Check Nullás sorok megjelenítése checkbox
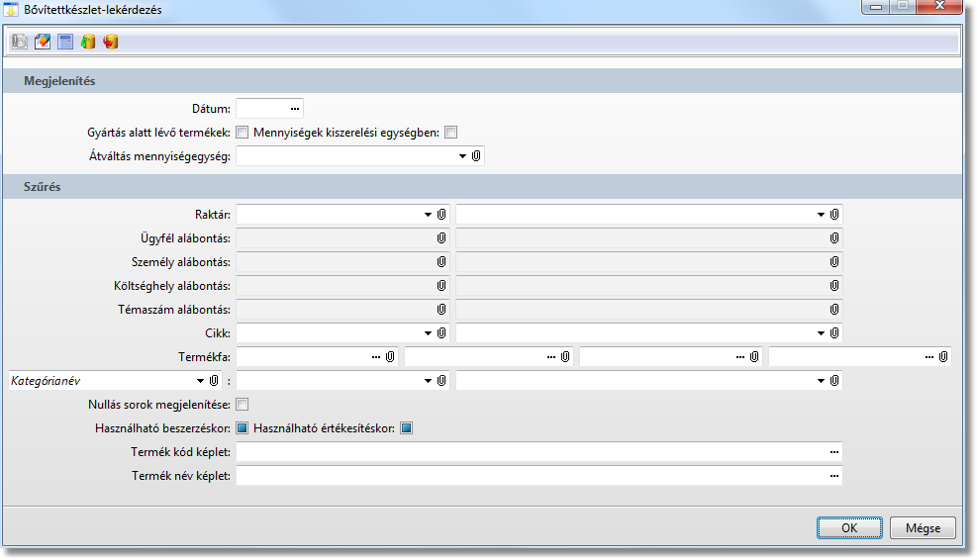The height and width of the screenshot is (560, 977). coord(243,405)
